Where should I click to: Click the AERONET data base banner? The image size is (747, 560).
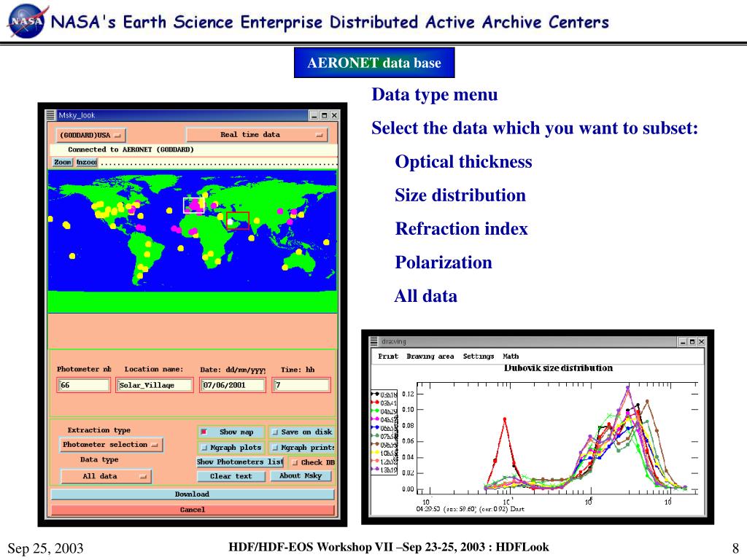click(x=374, y=63)
